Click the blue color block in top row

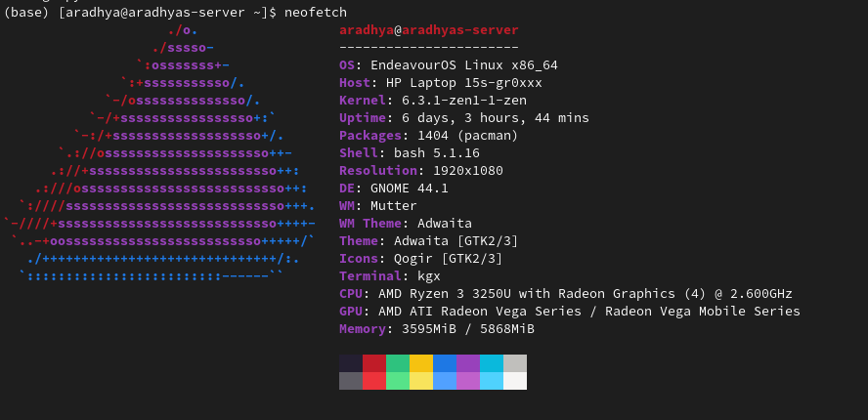point(445,363)
